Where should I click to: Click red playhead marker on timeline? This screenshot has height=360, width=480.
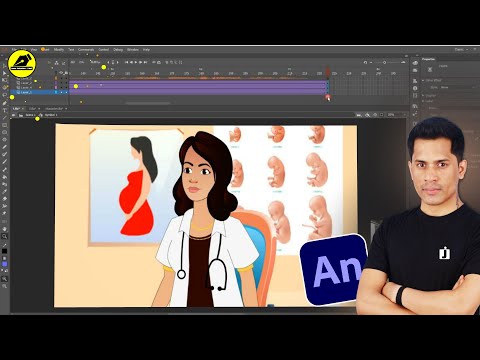tap(328, 71)
